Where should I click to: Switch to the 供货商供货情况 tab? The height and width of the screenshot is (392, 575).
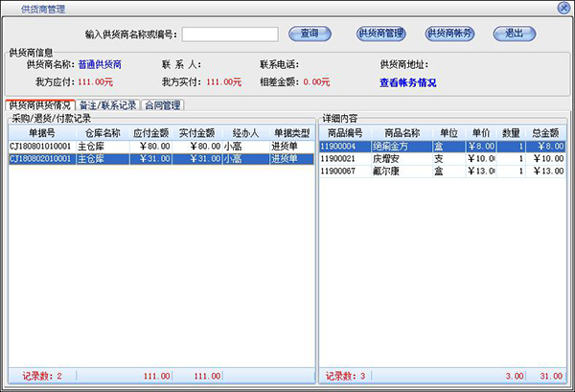coord(41,104)
